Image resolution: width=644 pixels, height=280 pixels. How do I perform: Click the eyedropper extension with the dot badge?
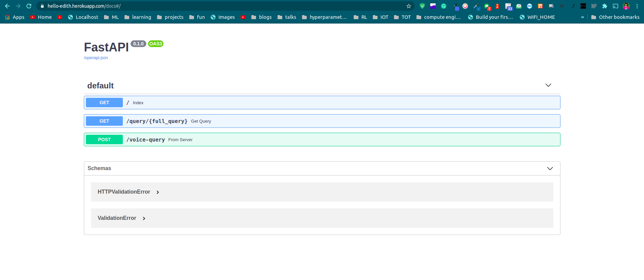477,6
